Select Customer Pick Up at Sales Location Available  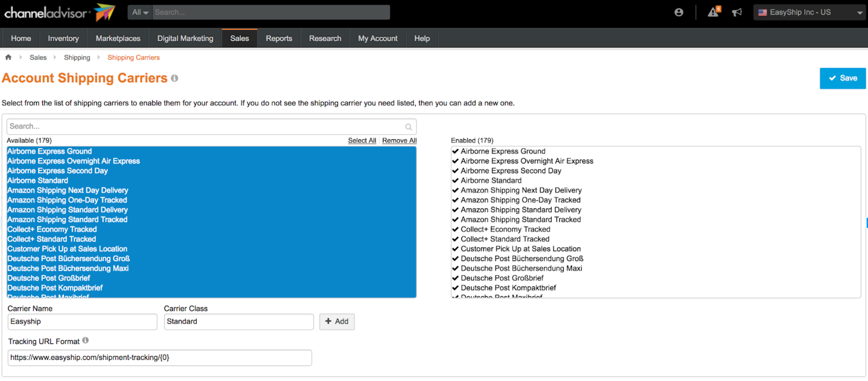pyautogui.click(x=211, y=249)
